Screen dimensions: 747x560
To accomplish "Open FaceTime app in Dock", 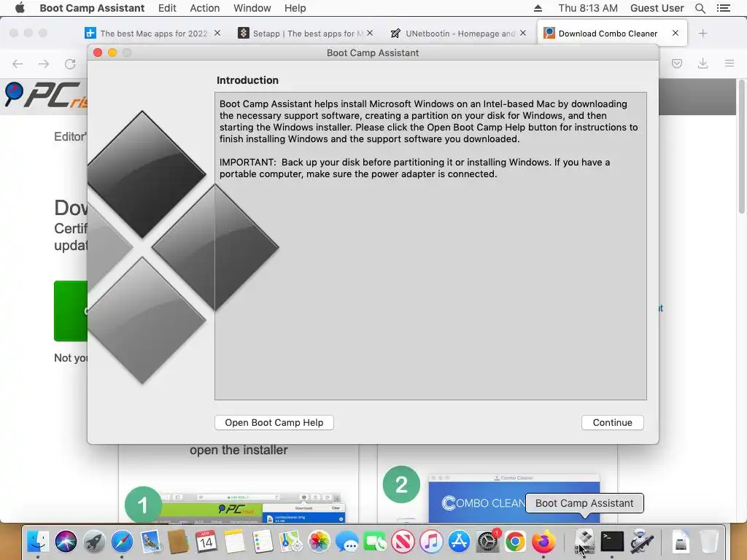I will click(375, 542).
